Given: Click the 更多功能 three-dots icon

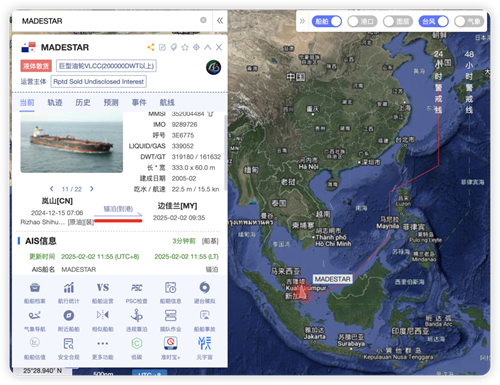Looking at the screenshot, I should click(103, 343).
